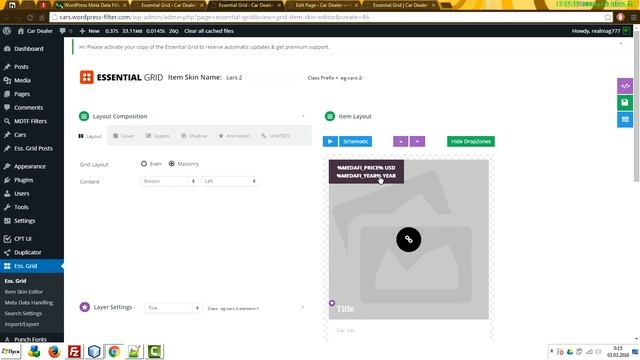Open Firefox from taskbar
The width and height of the screenshot is (640, 360).
(54, 351)
